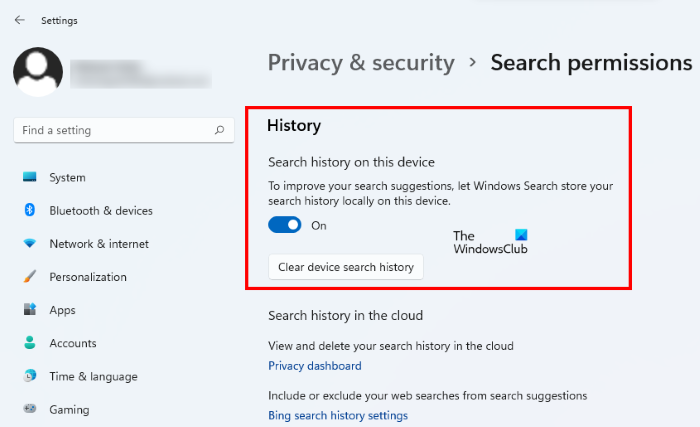This screenshot has height=427, width=700.
Task: Click the Bluetooth icon in sidebar
Action: coord(30,211)
